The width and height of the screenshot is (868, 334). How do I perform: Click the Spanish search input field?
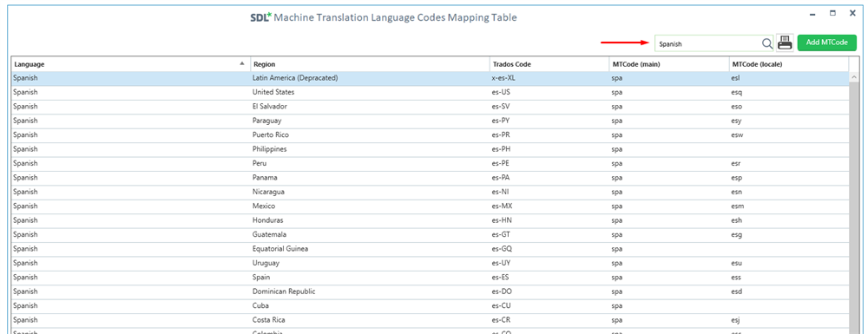click(708, 43)
